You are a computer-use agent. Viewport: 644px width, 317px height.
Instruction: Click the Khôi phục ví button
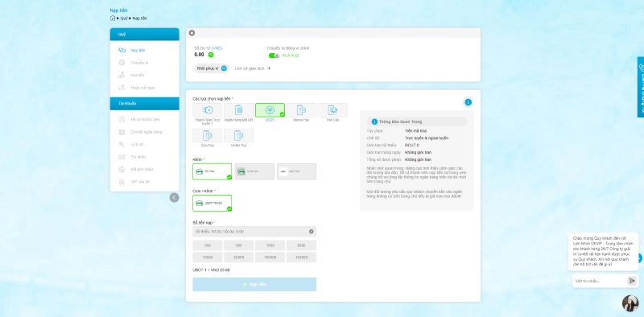click(x=212, y=68)
